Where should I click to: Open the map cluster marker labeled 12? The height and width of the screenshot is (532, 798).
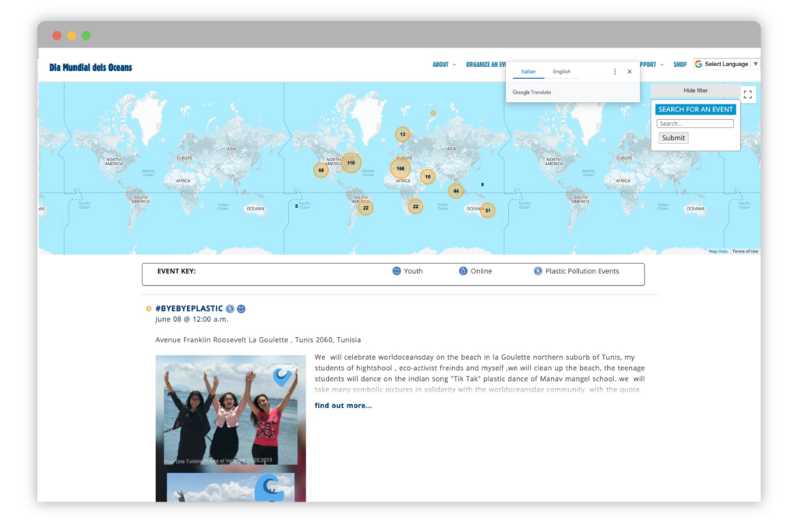pos(403,135)
